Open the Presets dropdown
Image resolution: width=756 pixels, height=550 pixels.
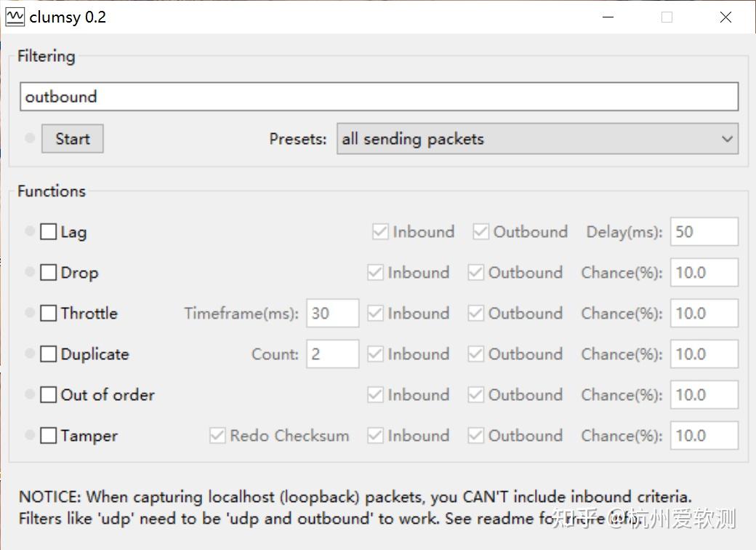(x=537, y=139)
